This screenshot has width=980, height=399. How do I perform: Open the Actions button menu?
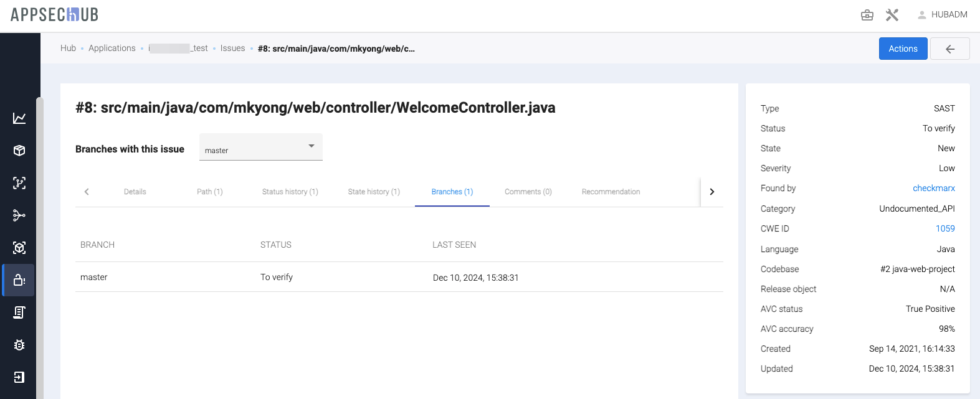click(x=903, y=49)
